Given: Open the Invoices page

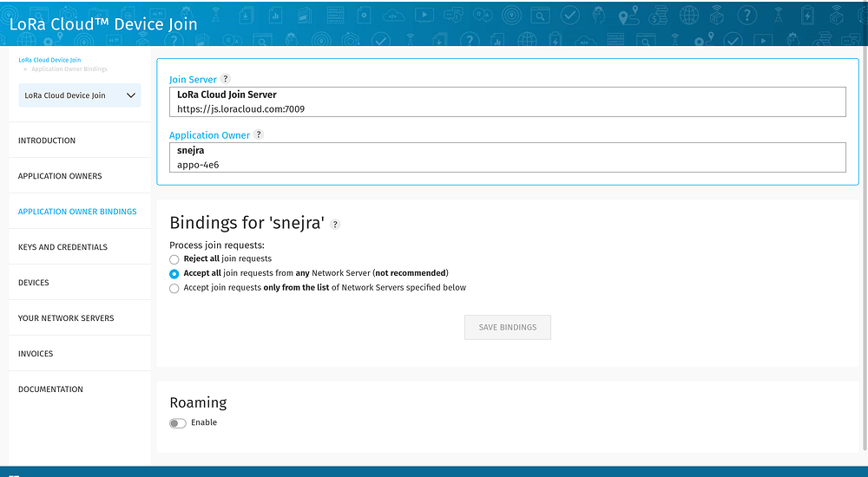Looking at the screenshot, I should [x=36, y=354].
